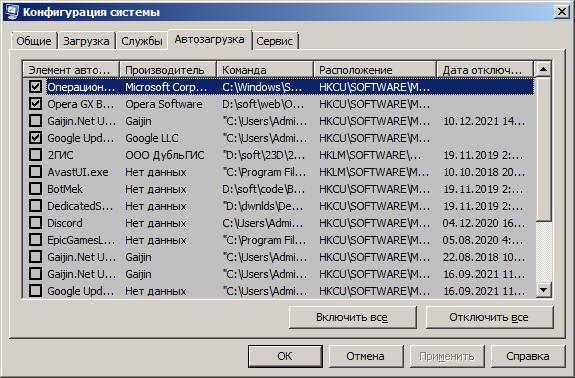
Task: Enable the 2ГИС startup item
Action: pyautogui.click(x=35, y=155)
